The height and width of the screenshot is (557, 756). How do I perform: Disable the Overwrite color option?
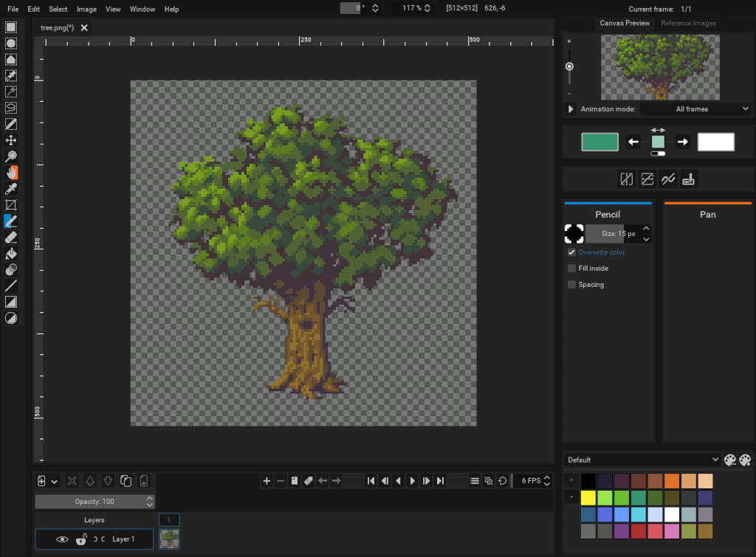click(571, 252)
